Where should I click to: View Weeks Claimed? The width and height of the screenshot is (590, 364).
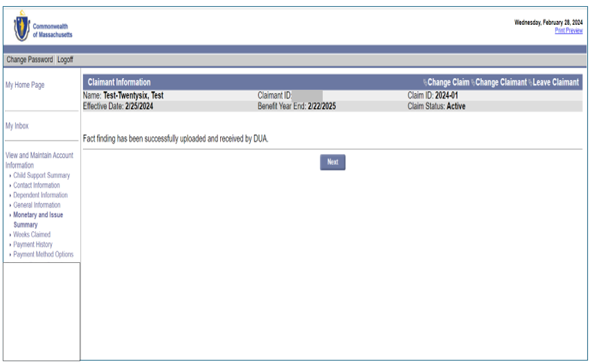click(x=32, y=235)
